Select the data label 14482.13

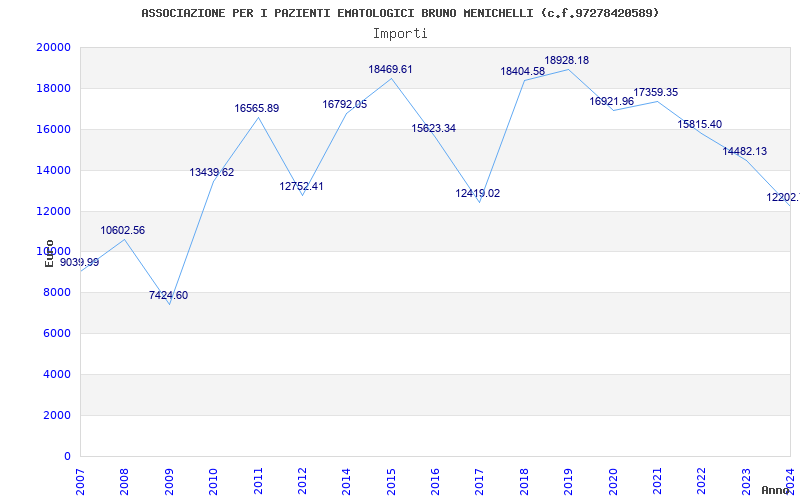point(744,151)
